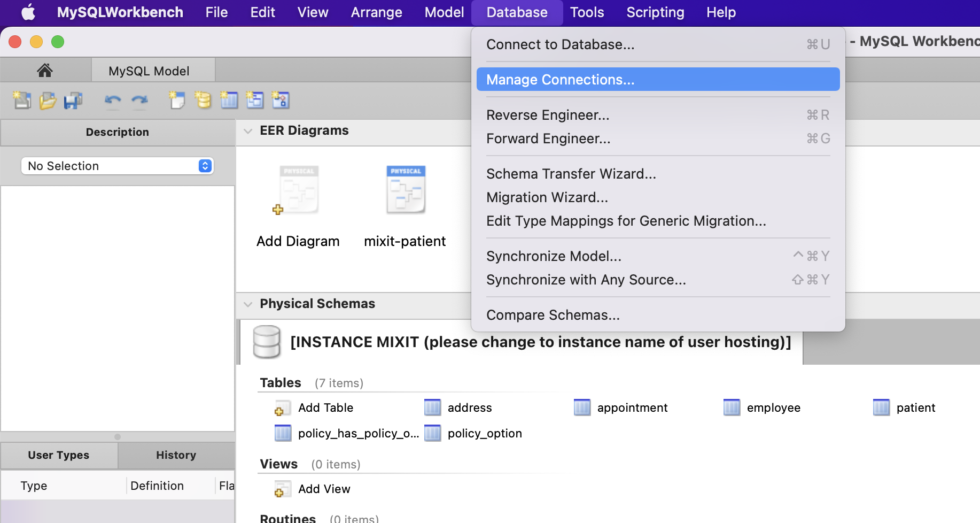Image resolution: width=980 pixels, height=523 pixels.
Task: Open the Tools menu
Action: pyautogui.click(x=587, y=12)
